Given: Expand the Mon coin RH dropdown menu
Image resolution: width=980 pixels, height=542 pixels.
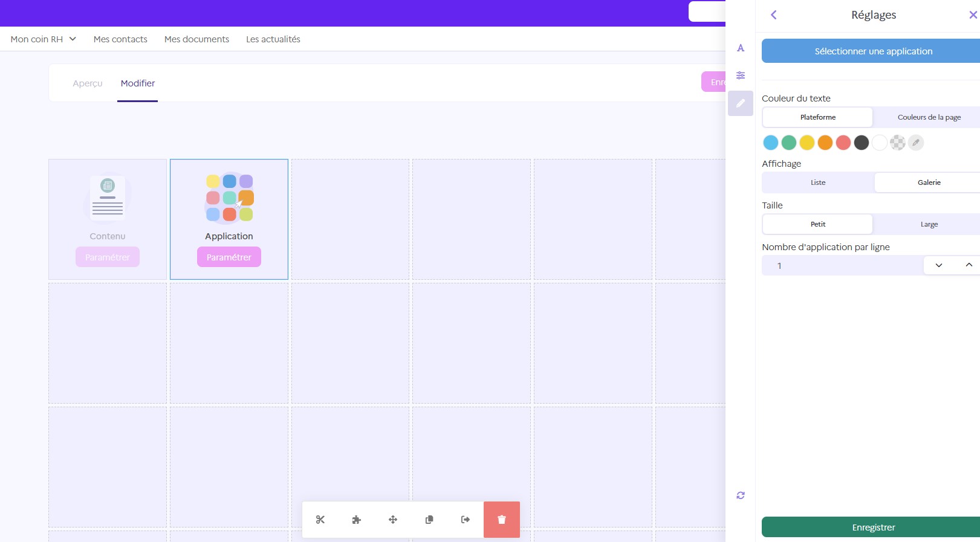Looking at the screenshot, I should click(43, 39).
